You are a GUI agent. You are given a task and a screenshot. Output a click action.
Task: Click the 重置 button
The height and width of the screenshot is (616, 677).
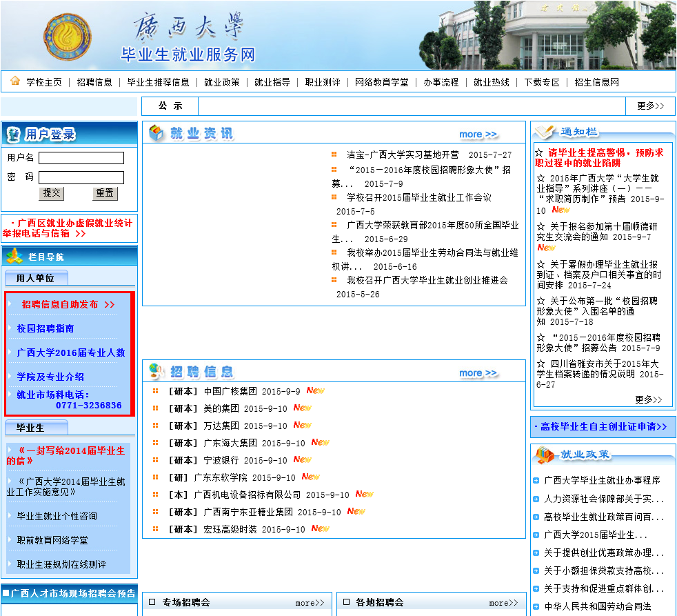tap(105, 193)
